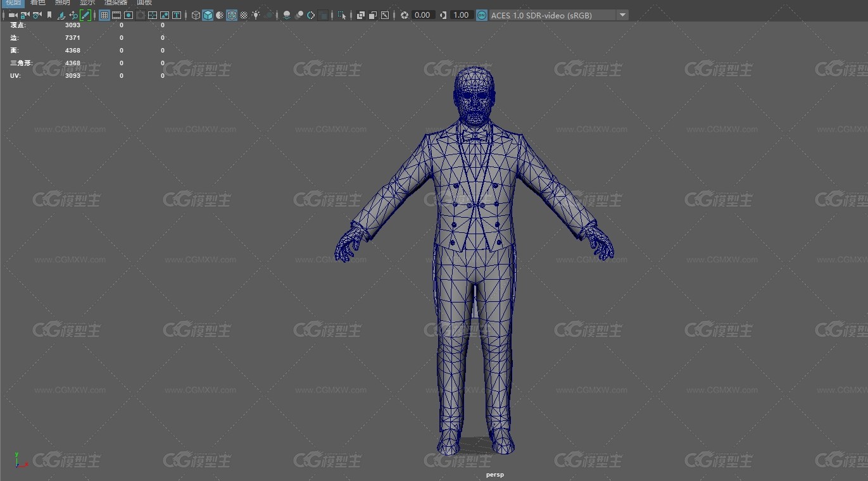Toggle the Field Chart overlay
Viewport: 868px width, 481px height.
[x=153, y=15]
